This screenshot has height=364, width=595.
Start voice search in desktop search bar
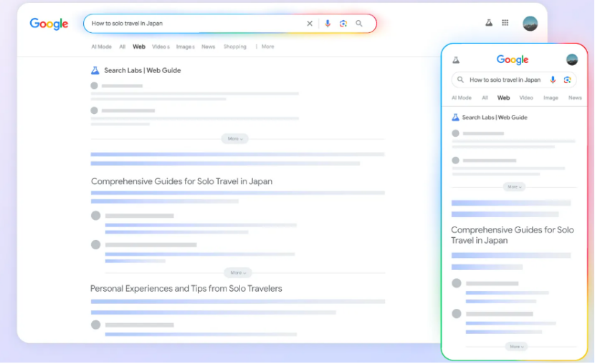[328, 24]
